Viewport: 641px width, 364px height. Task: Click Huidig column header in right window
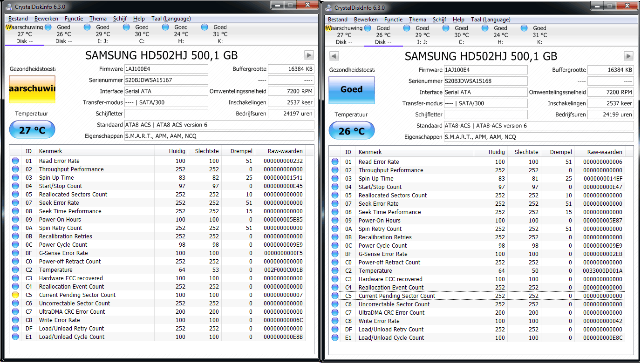click(490, 152)
